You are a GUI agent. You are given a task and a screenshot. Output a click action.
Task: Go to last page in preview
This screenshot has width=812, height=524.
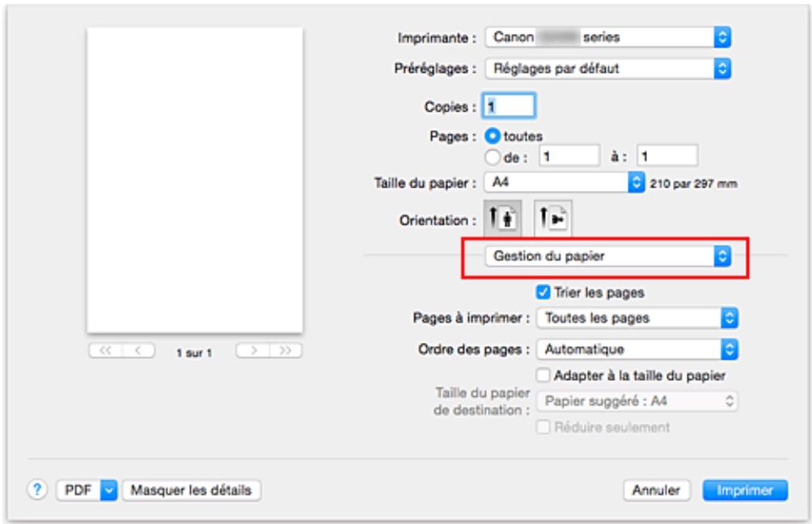(285, 351)
